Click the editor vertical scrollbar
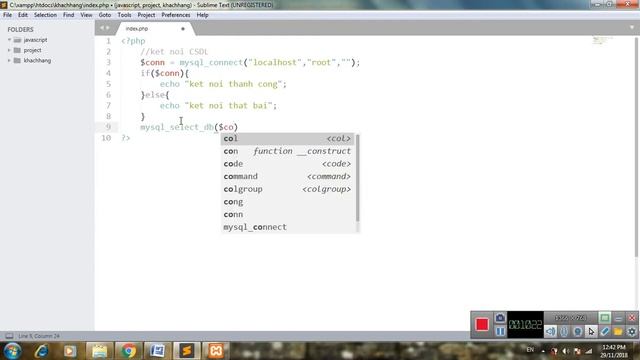This screenshot has height=360, width=640. pyautogui.click(x=636, y=147)
